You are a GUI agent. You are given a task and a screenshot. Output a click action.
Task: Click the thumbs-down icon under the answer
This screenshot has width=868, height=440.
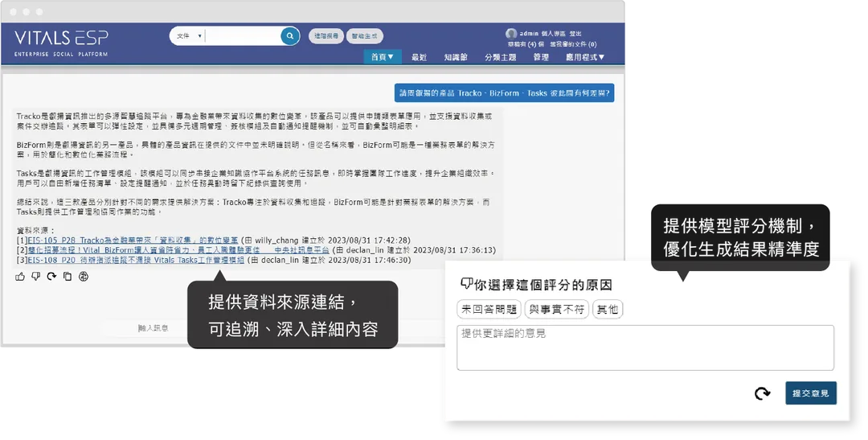tap(36, 277)
